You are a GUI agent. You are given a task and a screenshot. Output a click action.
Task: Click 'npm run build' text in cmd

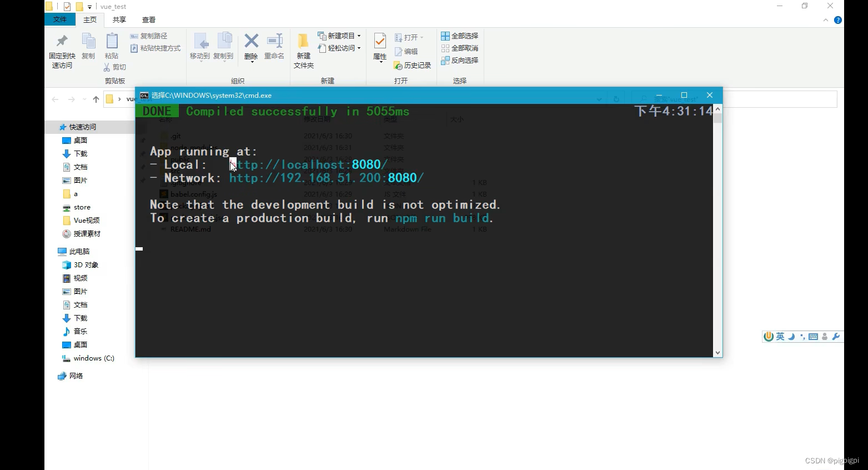pos(442,218)
